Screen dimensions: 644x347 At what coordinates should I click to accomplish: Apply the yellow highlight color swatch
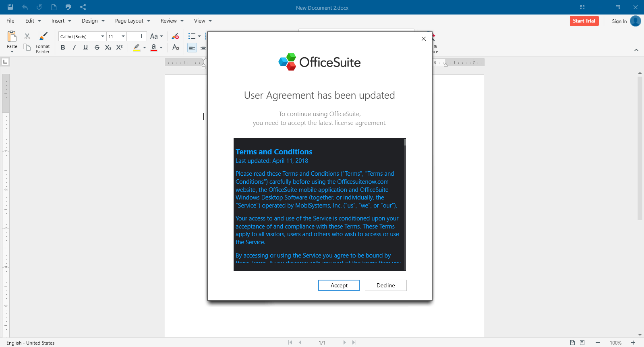(137, 48)
